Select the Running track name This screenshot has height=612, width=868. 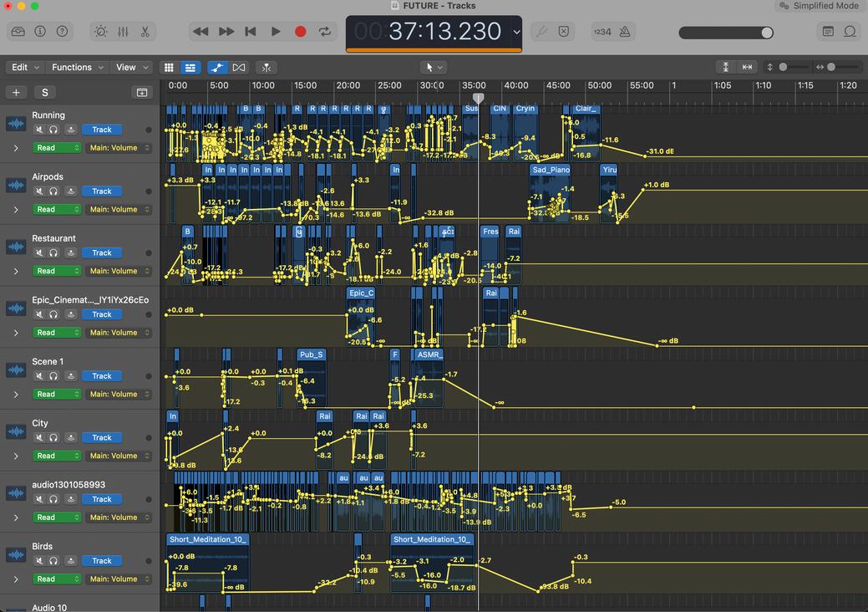point(48,115)
